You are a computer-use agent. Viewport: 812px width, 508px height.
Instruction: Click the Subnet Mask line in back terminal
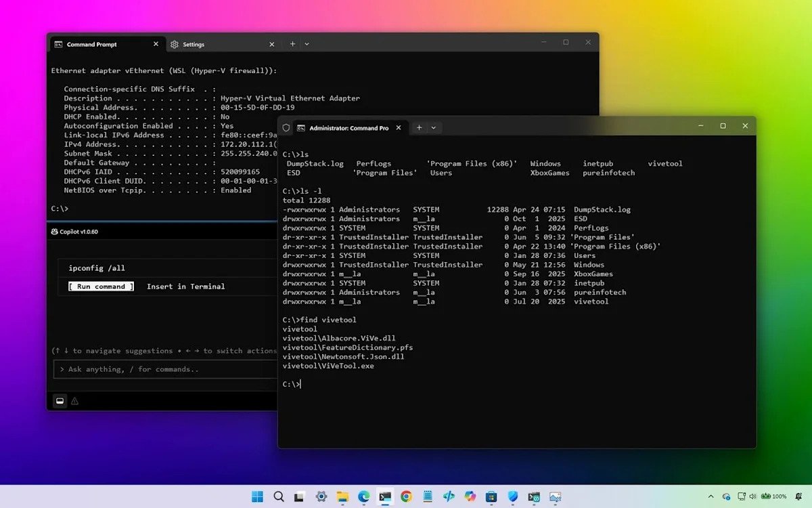click(170, 154)
